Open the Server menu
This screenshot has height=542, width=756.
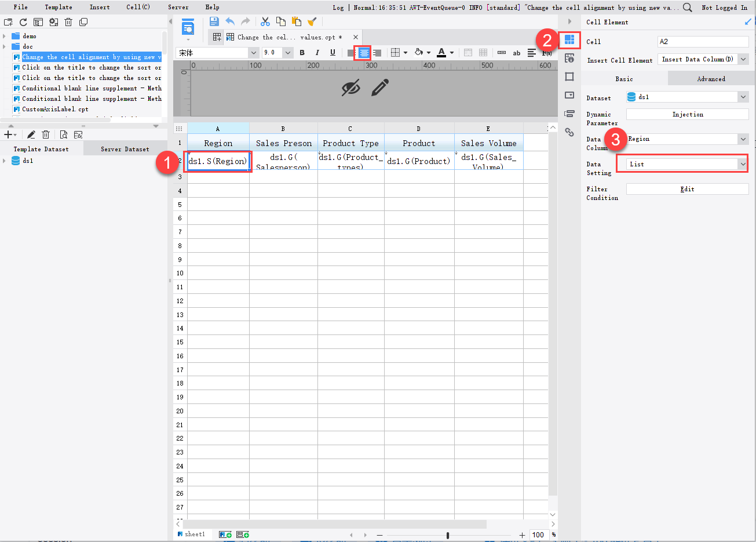pyautogui.click(x=178, y=7)
